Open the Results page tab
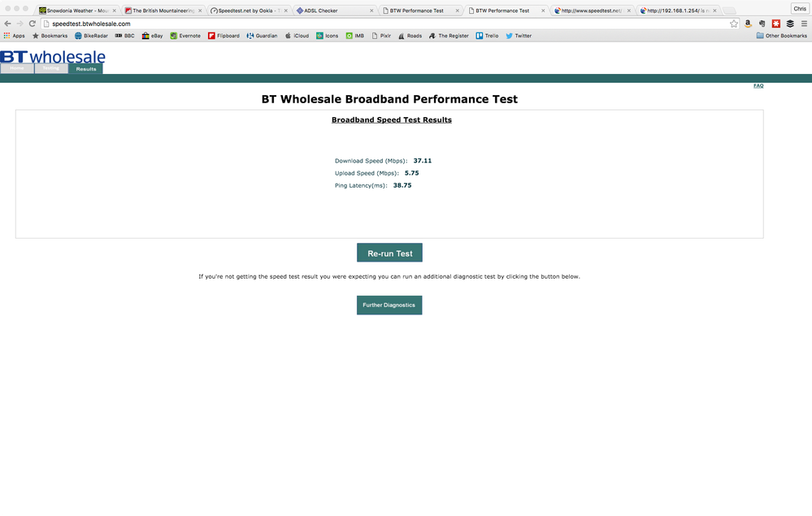The height and width of the screenshot is (516, 812). click(x=86, y=69)
